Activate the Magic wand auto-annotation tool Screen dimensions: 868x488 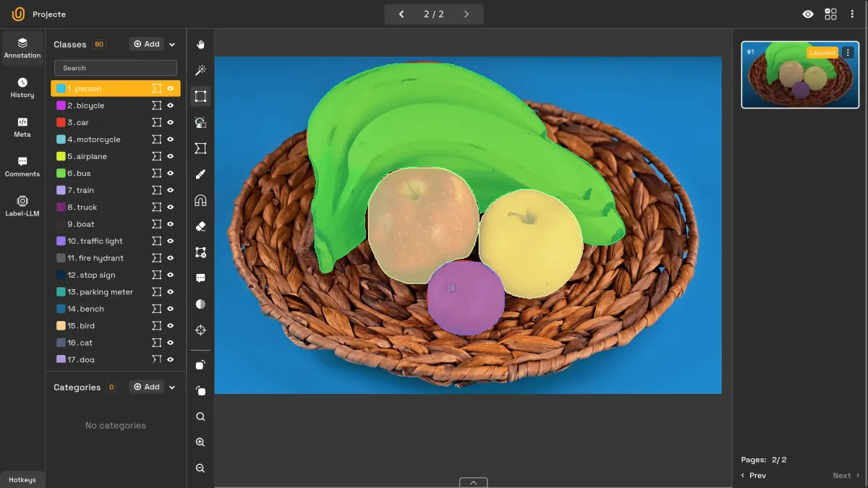[200, 69]
